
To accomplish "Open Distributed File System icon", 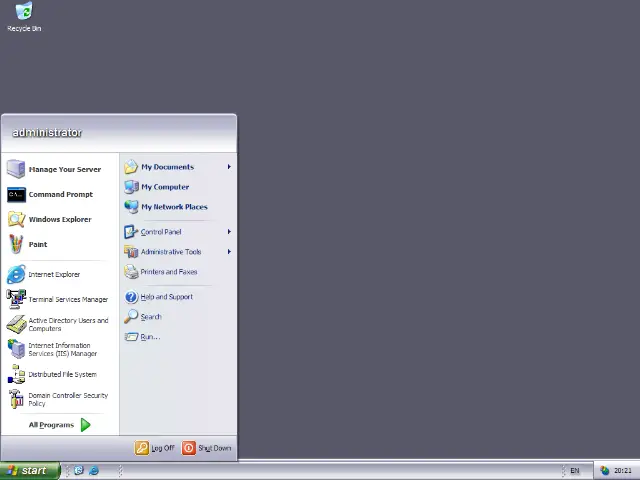I will coord(16,374).
